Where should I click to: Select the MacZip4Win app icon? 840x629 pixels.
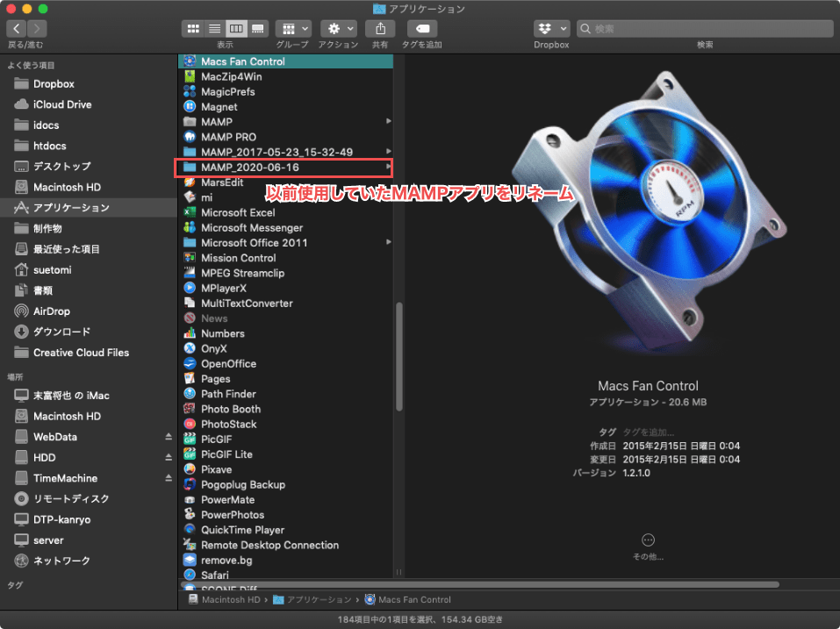pyautogui.click(x=190, y=76)
